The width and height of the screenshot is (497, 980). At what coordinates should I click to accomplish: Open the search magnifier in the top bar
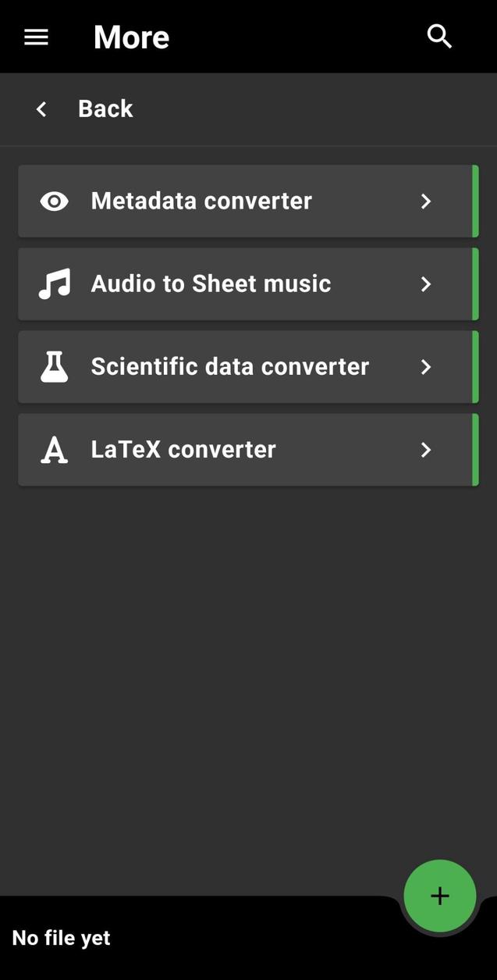point(438,35)
